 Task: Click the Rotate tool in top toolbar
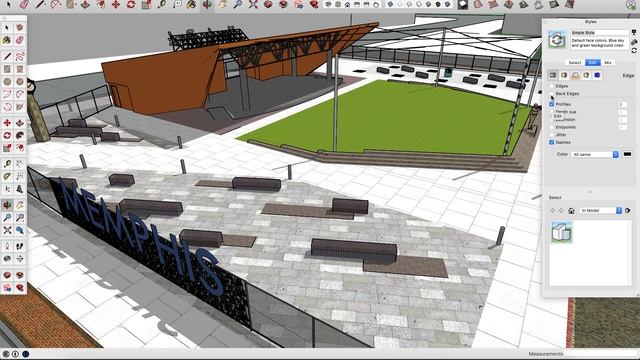point(131,4)
